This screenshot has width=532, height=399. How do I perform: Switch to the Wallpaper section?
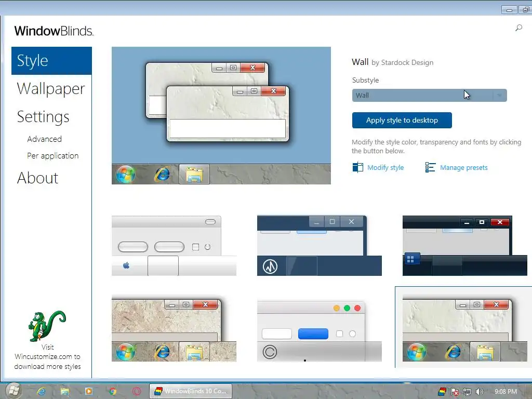click(x=51, y=88)
